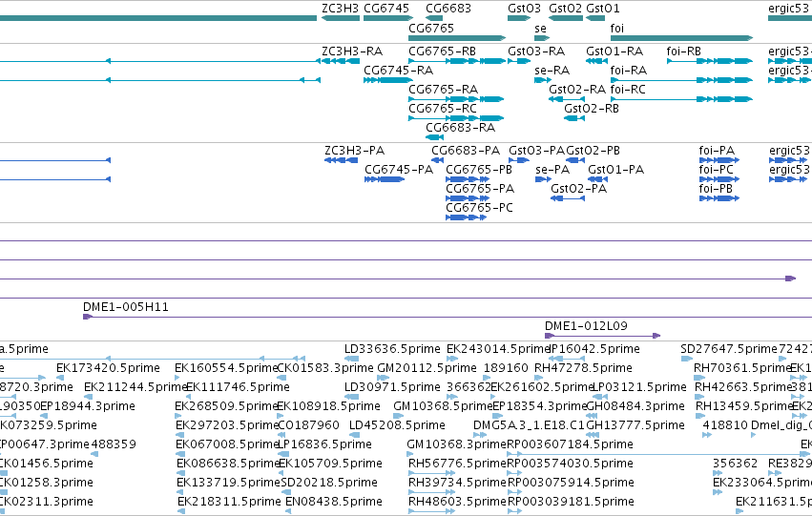Select EST EK218311.5prime
Viewport: 812px width, 516px height.
[229, 502]
